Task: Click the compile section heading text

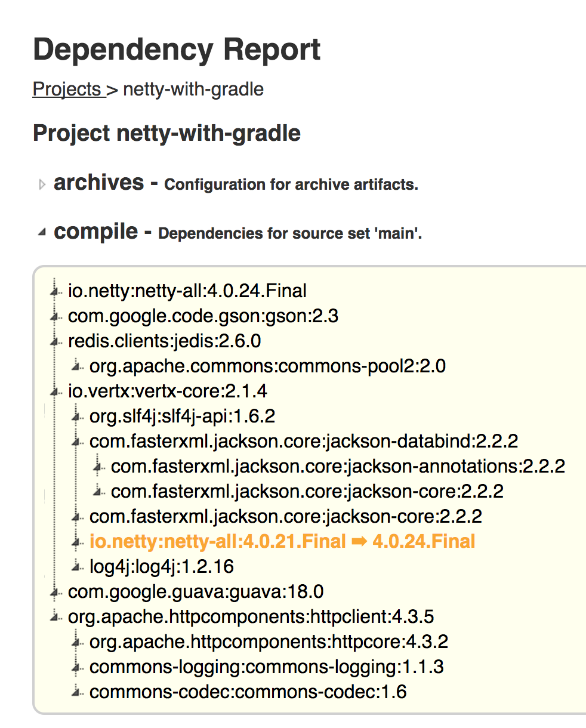Action: point(95,232)
